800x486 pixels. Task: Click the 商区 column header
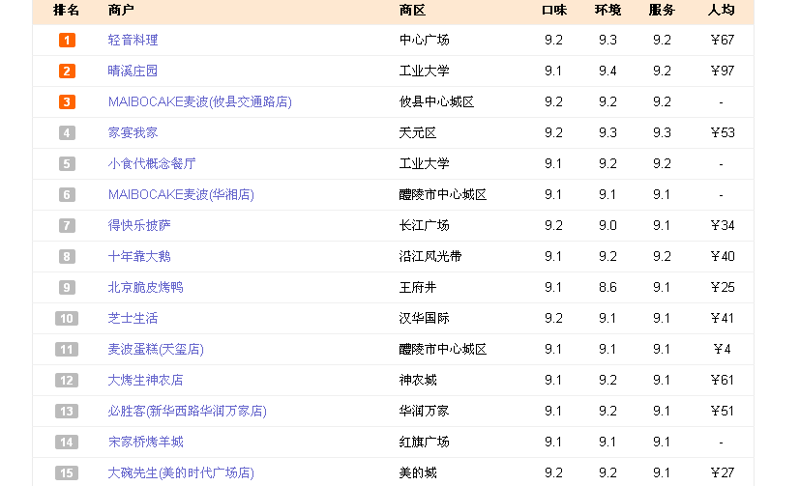tap(412, 10)
